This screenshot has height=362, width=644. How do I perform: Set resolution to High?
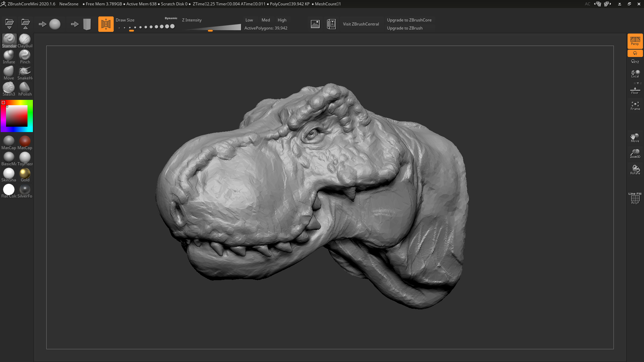coord(282,20)
